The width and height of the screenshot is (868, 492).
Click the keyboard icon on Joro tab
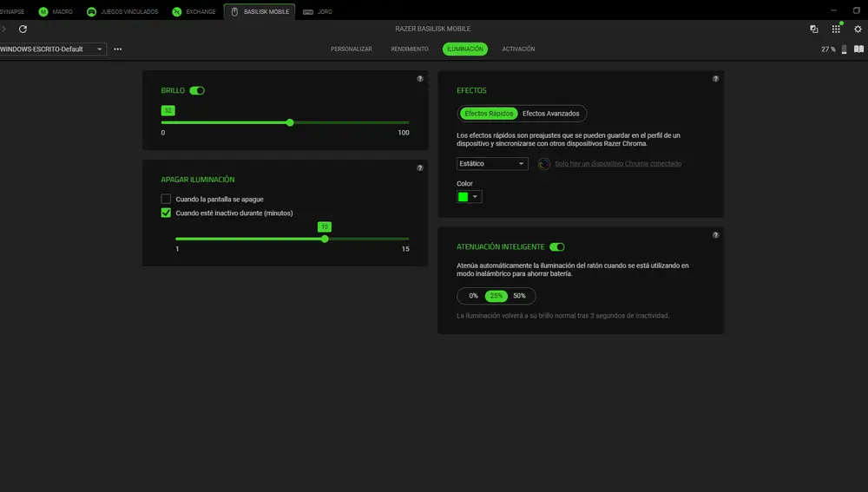308,11
